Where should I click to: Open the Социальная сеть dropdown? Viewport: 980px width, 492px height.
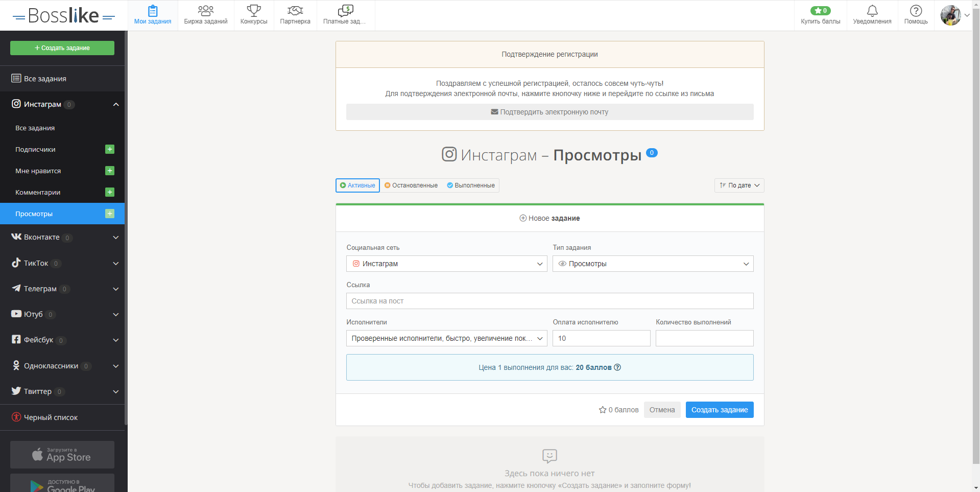(x=447, y=264)
